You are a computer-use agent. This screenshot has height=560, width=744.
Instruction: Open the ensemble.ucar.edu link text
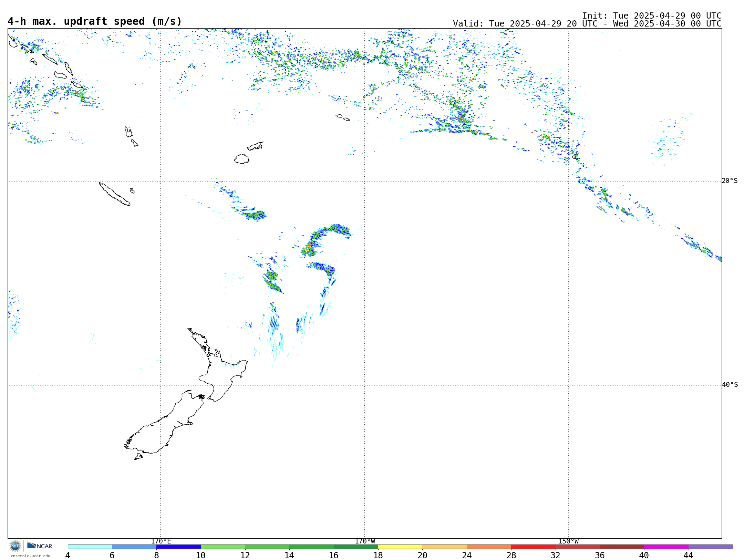30,556
